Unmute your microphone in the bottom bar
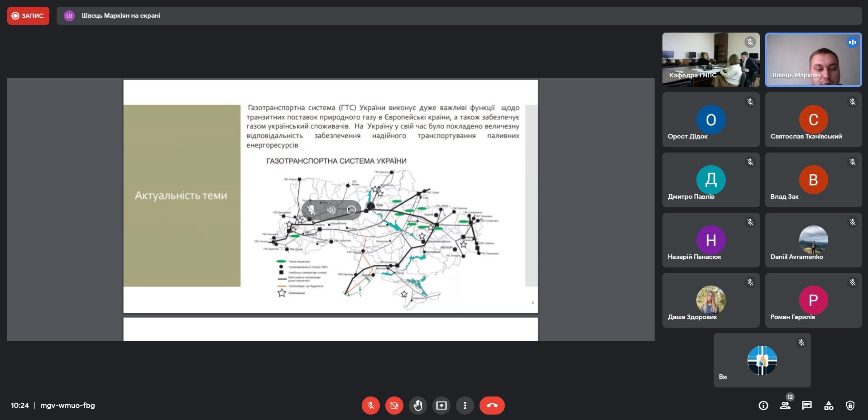The width and height of the screenshot is (868, 420). pos(370,406)
